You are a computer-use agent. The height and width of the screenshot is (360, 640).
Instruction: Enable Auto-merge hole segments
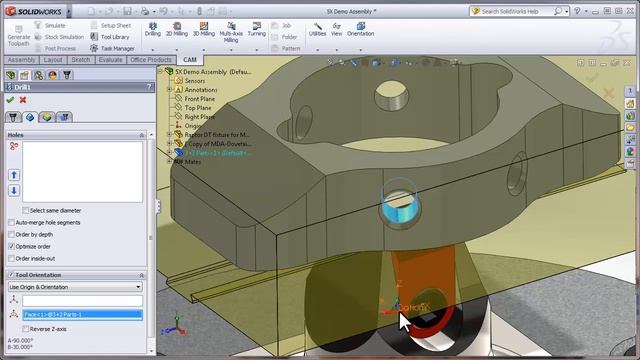[11, 222]
